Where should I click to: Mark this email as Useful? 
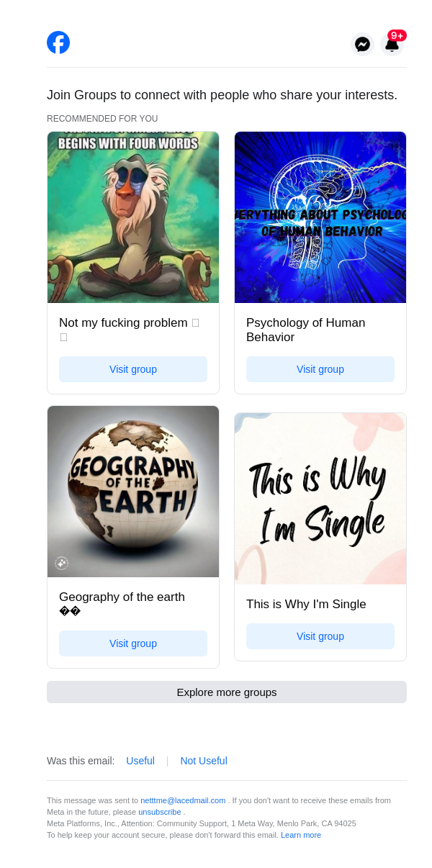point(140,761)
